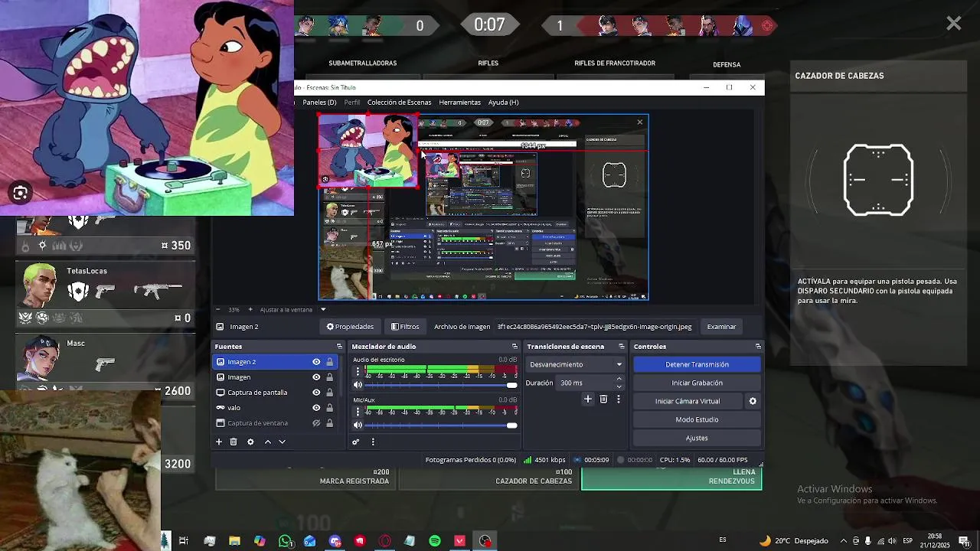This screenshot has width=980, height=551.
Task: Click Iniciar Grabación
Action: (x=697, y=383)
